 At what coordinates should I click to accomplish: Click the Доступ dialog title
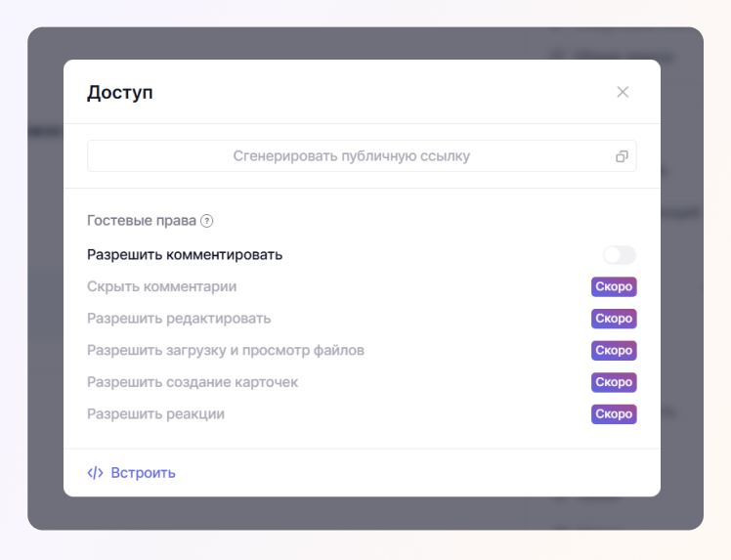click(120, 92)
